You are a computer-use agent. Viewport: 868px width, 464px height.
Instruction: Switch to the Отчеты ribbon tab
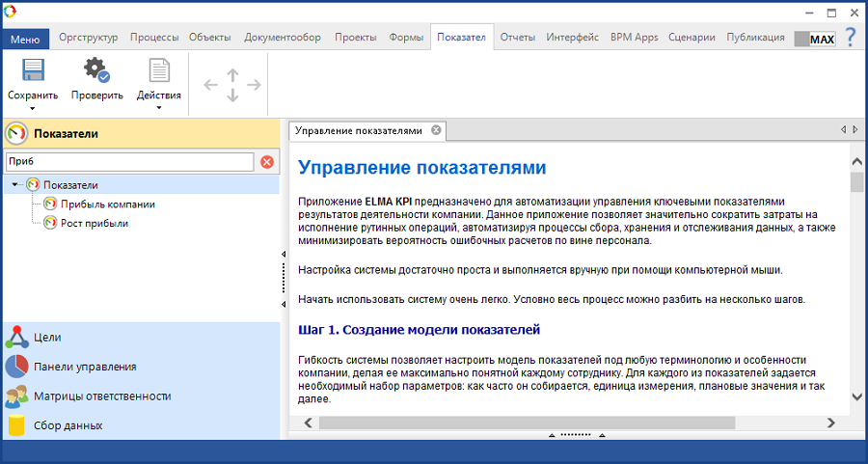point(517,38)
